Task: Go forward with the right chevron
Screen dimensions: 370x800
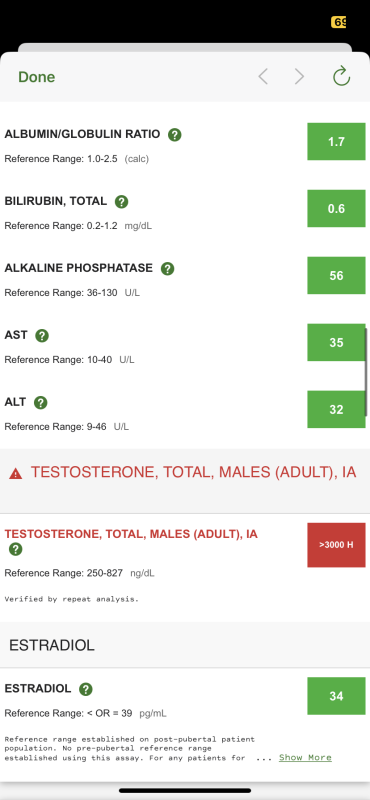Action: pos(300,77)
